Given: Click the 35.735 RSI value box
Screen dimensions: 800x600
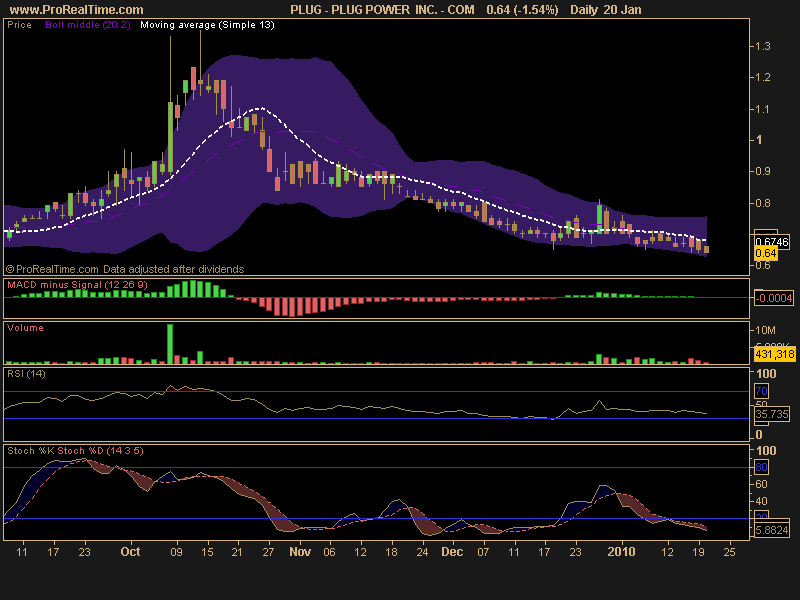Looking at the screenshot, I should pyautogui.click(x=772, y=414).
